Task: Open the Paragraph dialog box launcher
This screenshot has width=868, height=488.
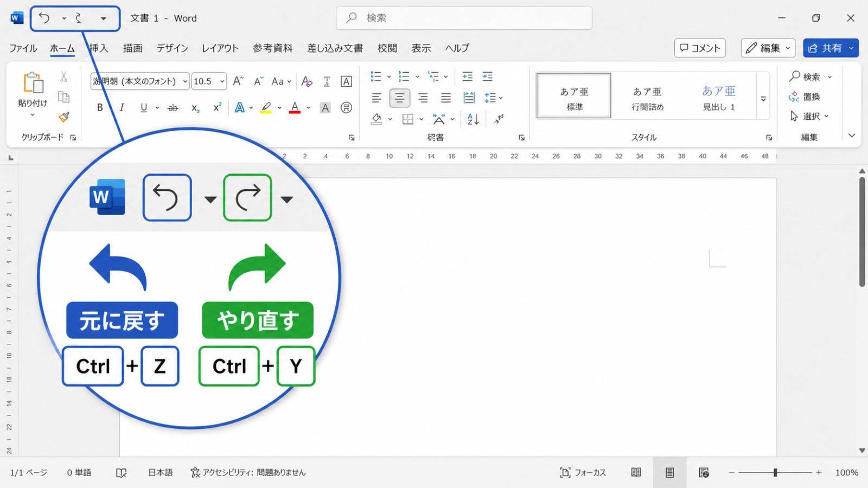Action: 521,138
